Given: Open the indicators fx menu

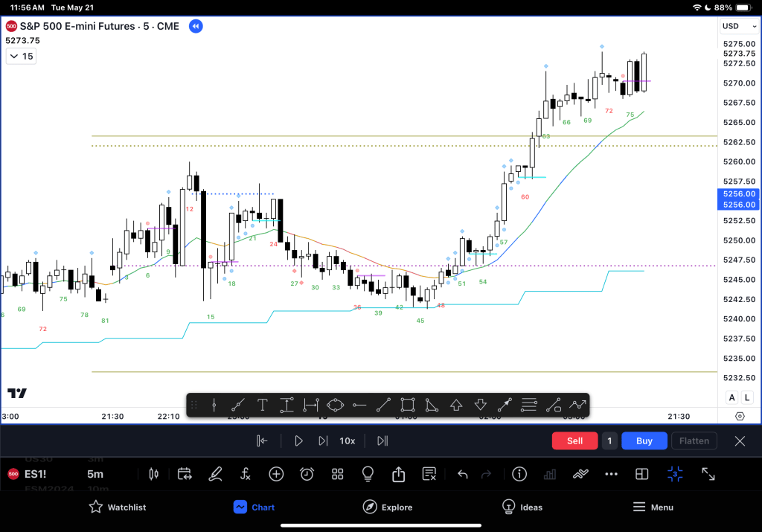Looking at the screenshot, I should pos(246,474).
